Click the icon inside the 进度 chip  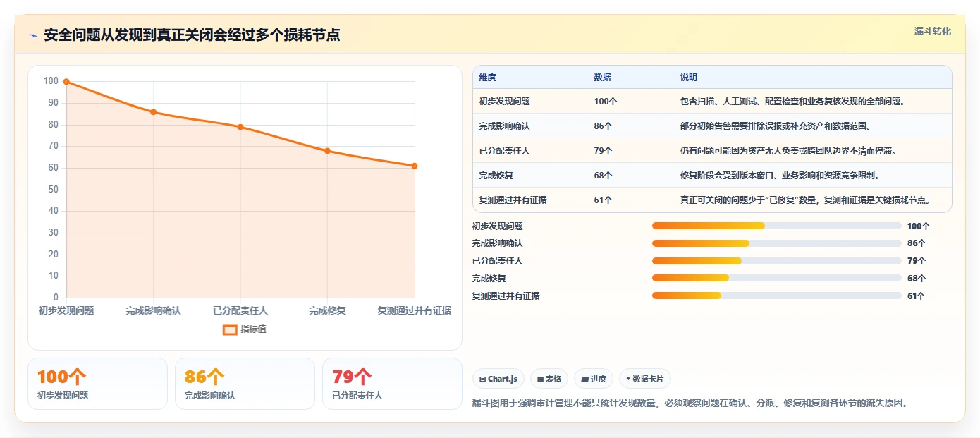[584, 379]
